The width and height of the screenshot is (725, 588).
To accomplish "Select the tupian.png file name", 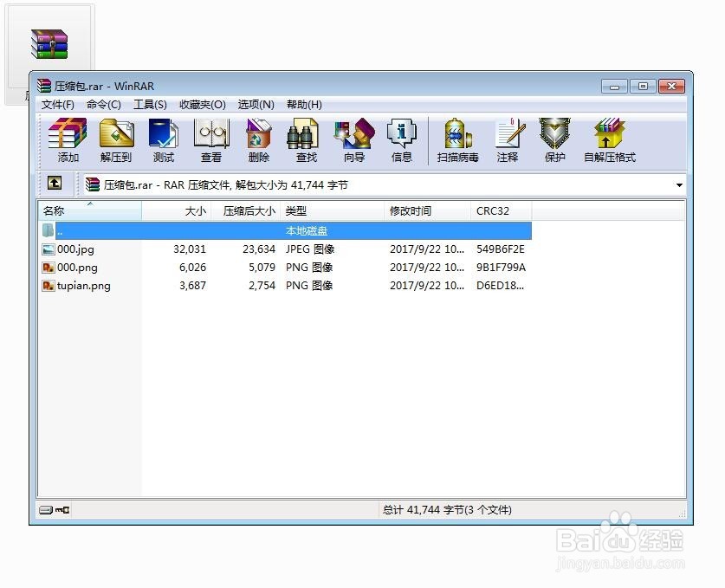I will point(84,286).
